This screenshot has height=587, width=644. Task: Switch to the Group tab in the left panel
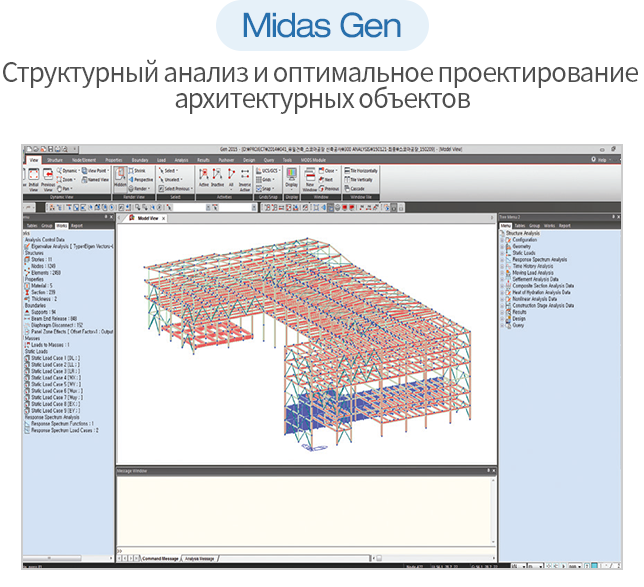coord(46,226)
